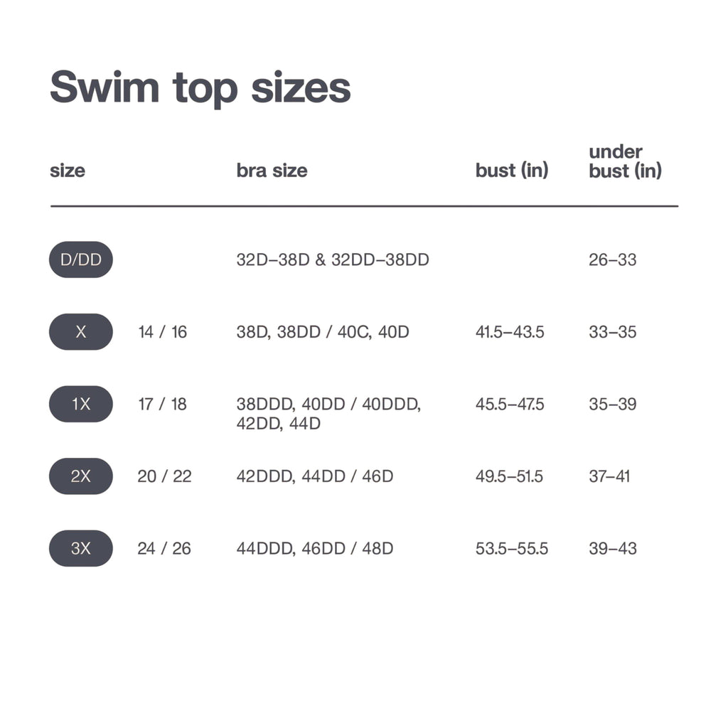
Task: Click the 53.5–55.5 bust measurement
Action: click(x=511, y=548)
